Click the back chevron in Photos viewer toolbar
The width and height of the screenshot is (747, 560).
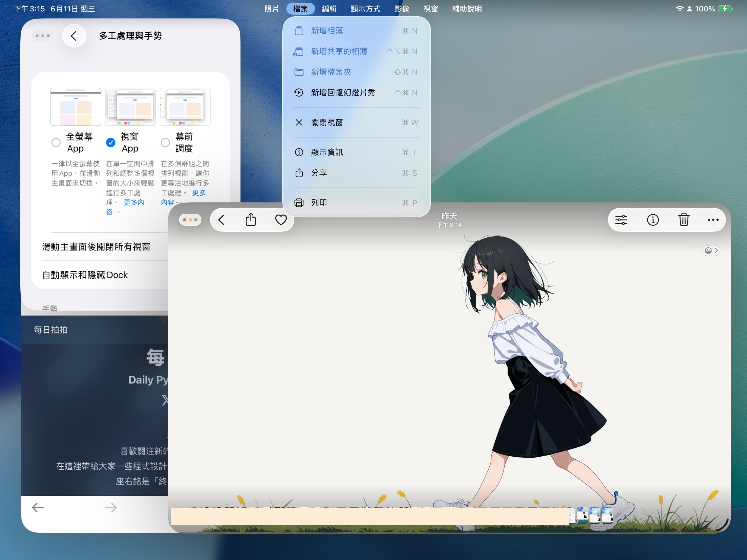(221, 220)
